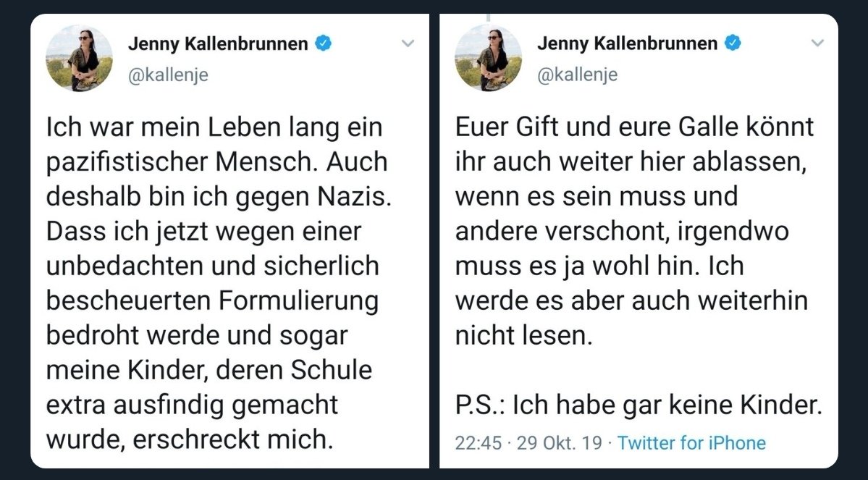Click the date 29 Okt. 19

559,442
